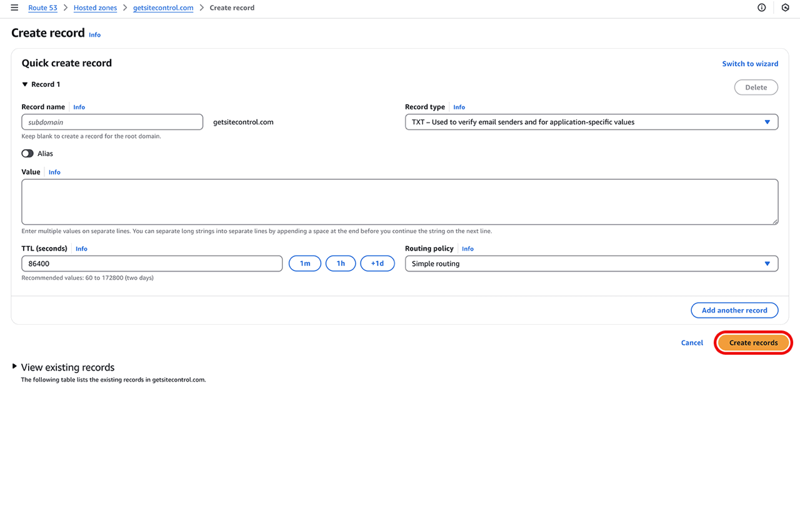This screenshot has width=800, height=532.
Task: Set TTL using the 1h button
Action: [x=341, y=264]
